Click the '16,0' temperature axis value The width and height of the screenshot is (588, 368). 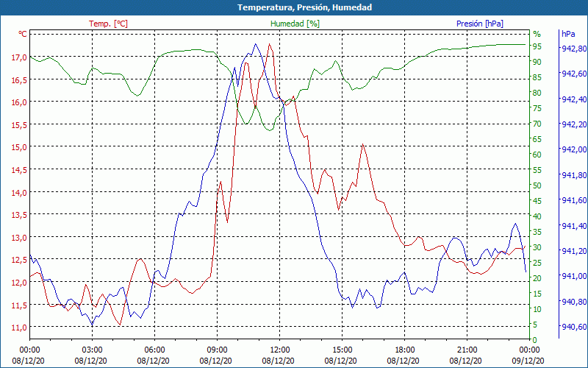click(x=19, y=102)
